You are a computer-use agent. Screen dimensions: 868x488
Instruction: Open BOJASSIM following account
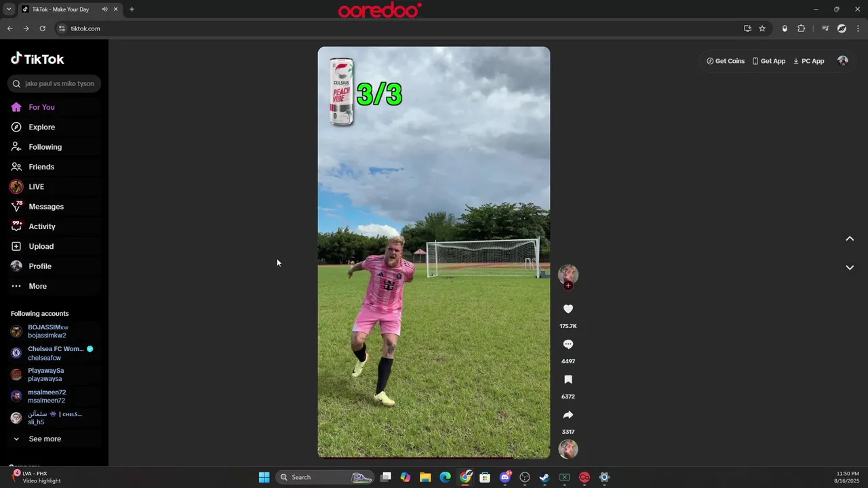coord(54,331)
